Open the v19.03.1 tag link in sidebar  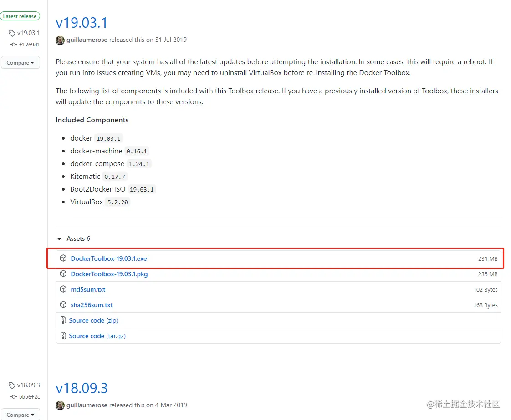(28, 33)
